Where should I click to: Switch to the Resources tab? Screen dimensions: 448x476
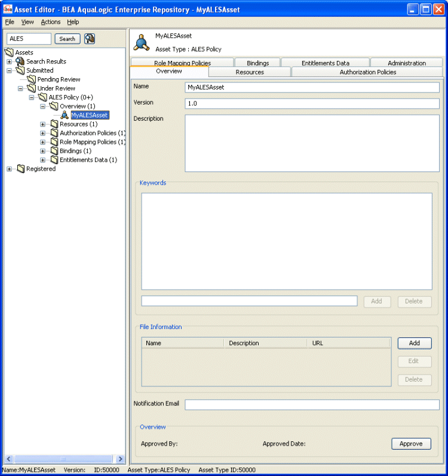[x=250, y=72]
